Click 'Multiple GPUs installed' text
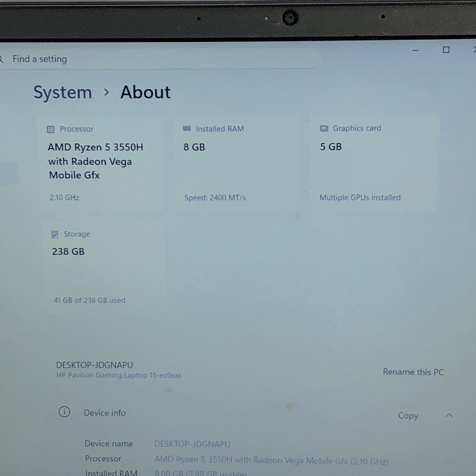 [360, 198]
